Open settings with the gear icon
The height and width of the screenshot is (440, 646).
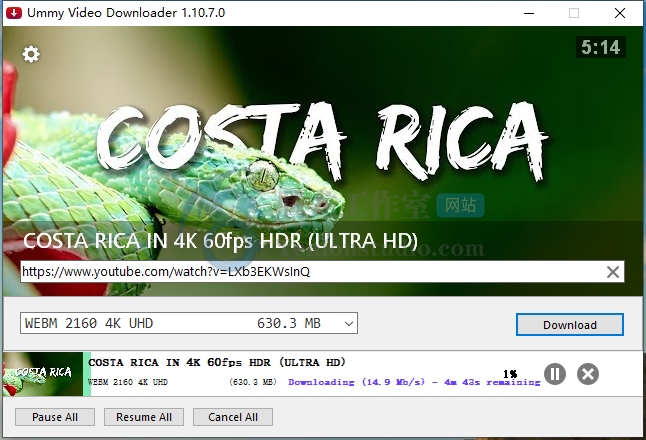pyautogui.click(x=31, y=54)
